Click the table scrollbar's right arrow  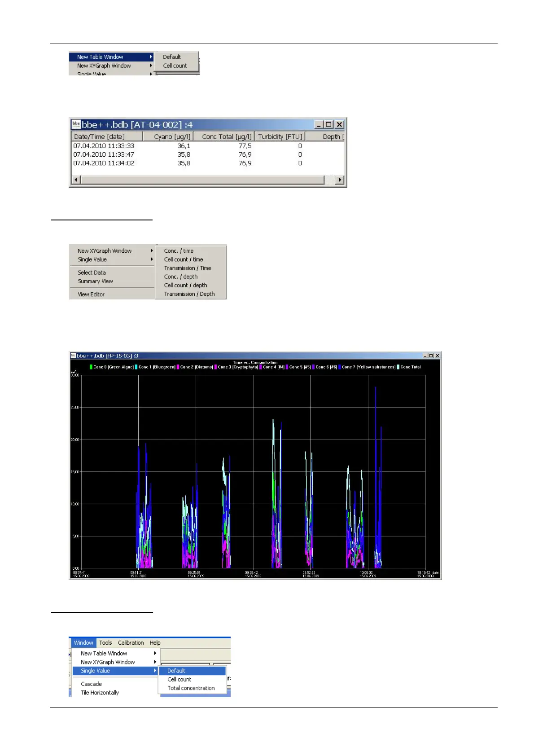pos(340,180)
